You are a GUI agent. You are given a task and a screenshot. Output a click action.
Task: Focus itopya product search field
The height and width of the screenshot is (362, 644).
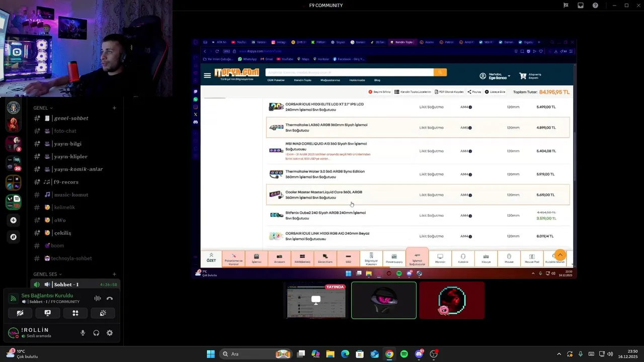[x=349, y=72]
